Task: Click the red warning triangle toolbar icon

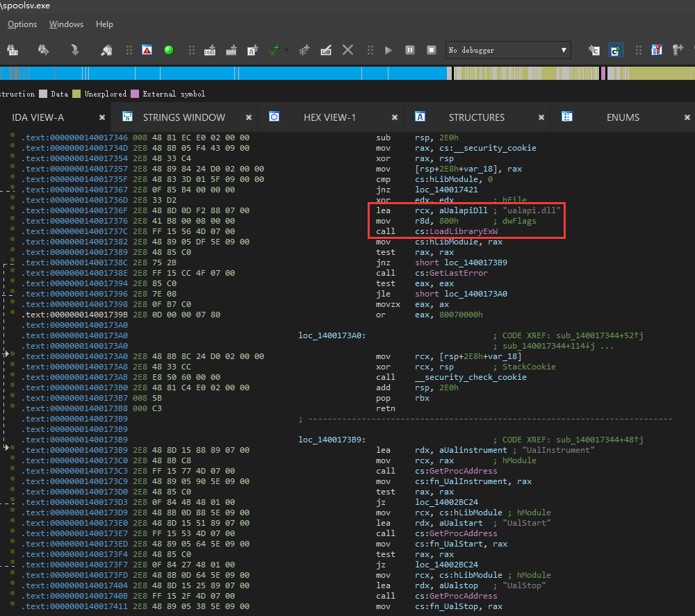Action: 147,50
